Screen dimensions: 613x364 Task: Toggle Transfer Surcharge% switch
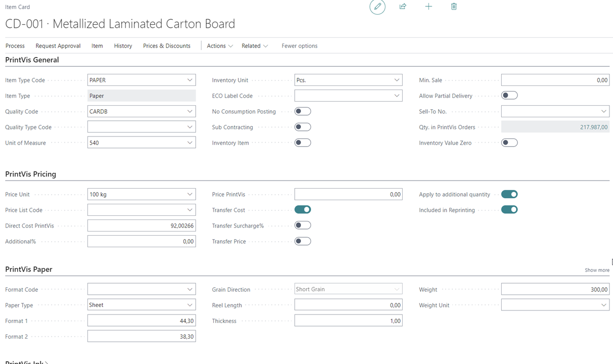[302, 225]
